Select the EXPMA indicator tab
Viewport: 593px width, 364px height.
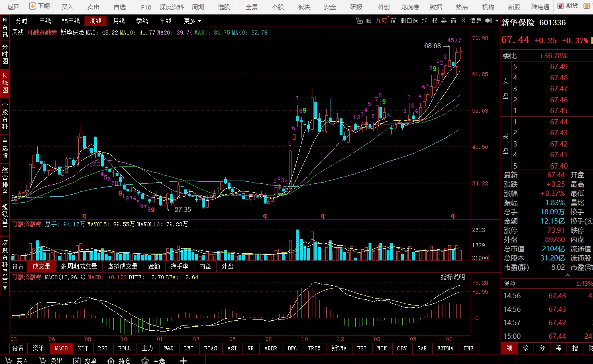click(445, 348)
